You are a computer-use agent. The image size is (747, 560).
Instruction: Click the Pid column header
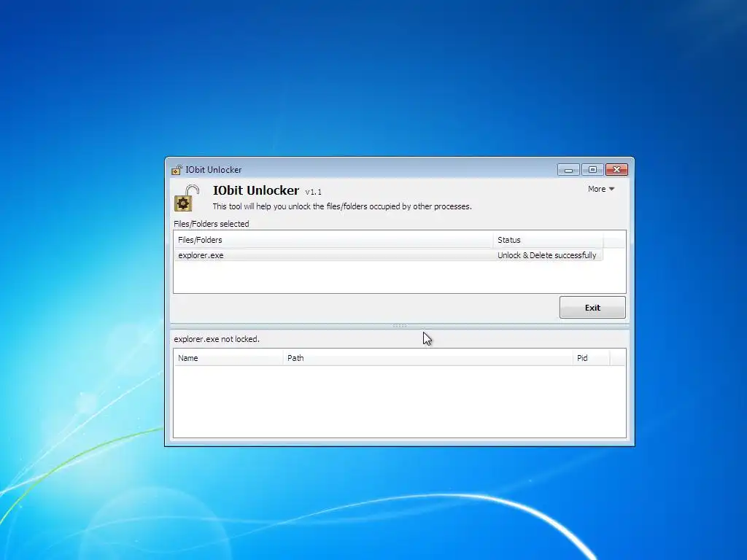591,358
